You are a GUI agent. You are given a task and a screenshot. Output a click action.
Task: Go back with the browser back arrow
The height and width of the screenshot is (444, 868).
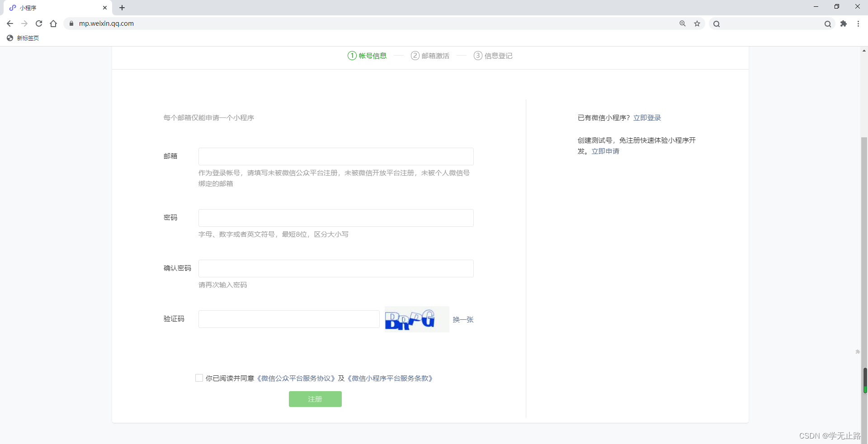(x=10, y=23)
